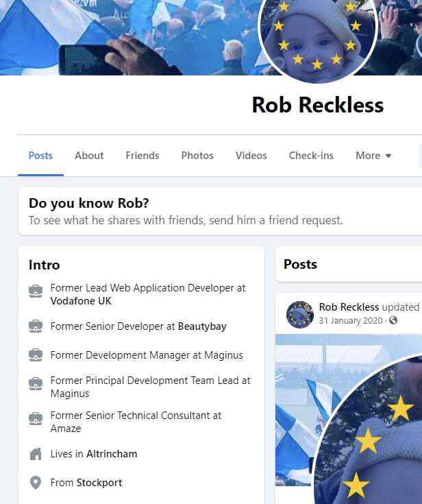Click the Stockport hometown link
This screenshot has width=422, height=504.
coord(99,483)
